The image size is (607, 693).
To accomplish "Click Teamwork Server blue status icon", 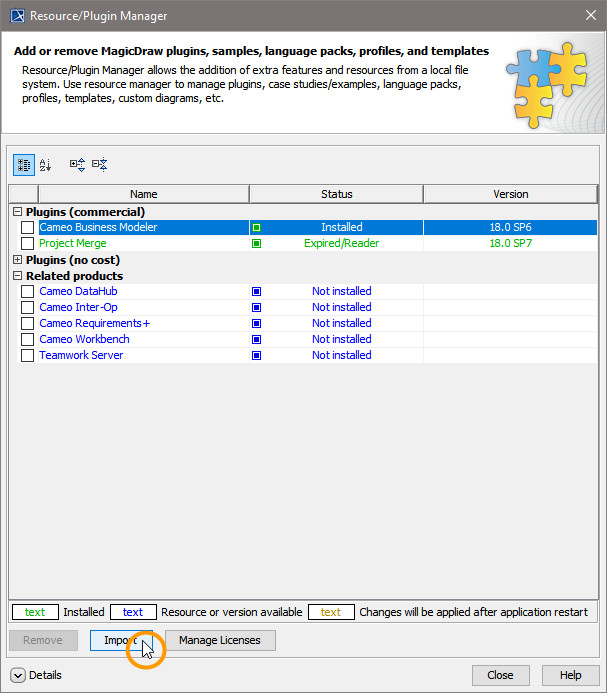I will [x=257, y=356].
